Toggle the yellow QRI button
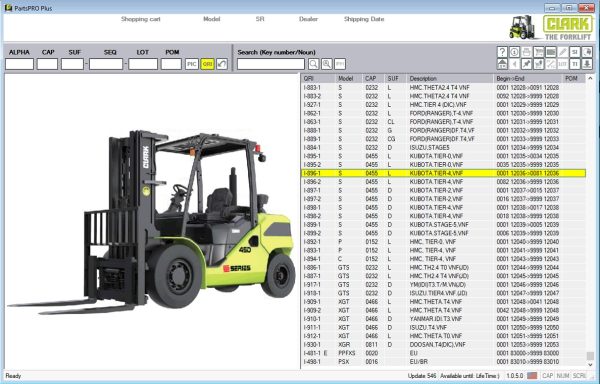600x384 pixels. [207, 64]
